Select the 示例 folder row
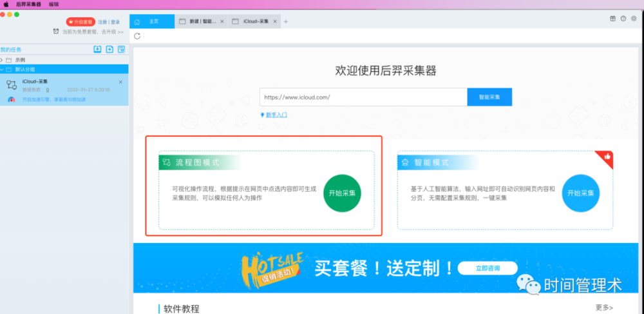This screenshot has width=644, height=314. coord(64,60)
